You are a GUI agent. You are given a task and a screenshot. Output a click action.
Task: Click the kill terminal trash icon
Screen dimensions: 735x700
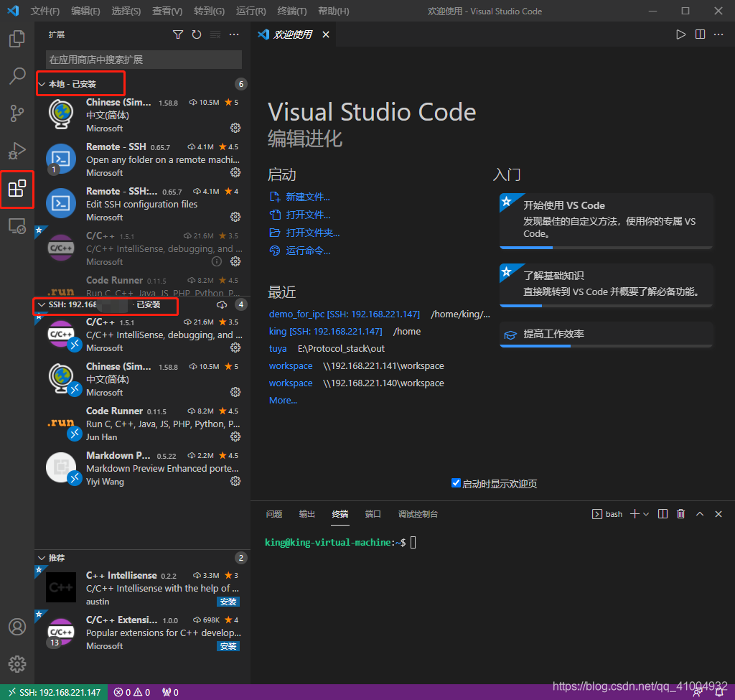680,513
